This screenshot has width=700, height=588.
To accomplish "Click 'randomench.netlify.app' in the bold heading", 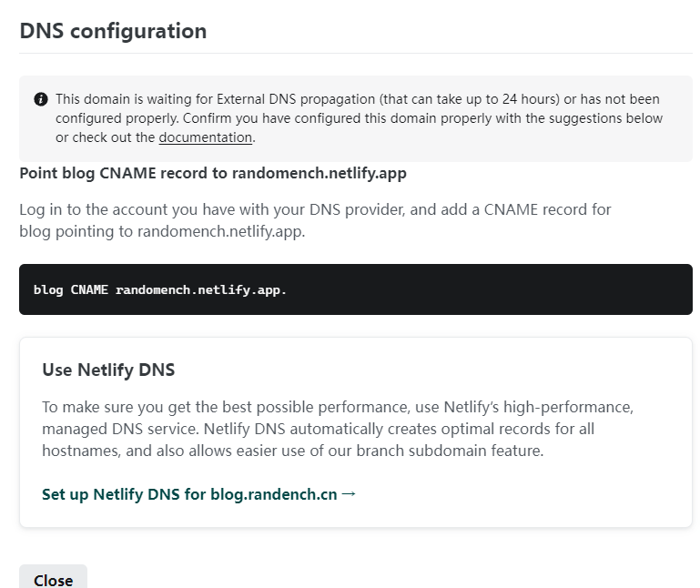I will point(319,173).
